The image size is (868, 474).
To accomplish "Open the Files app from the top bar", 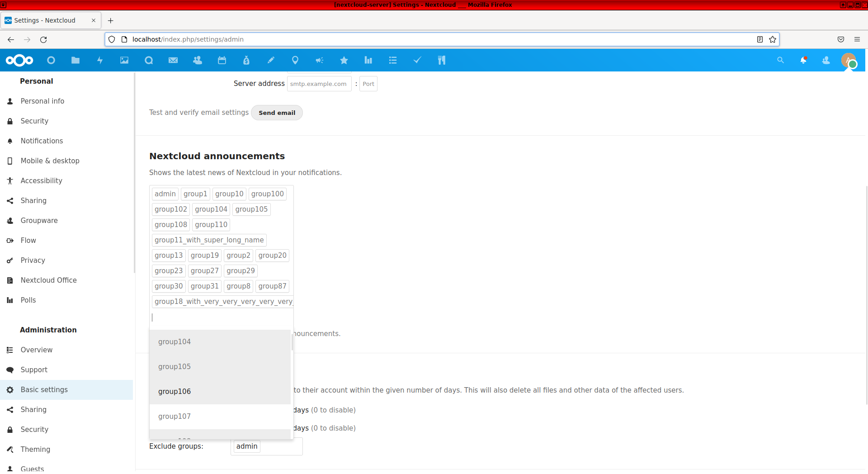I will tap(75, 60).
